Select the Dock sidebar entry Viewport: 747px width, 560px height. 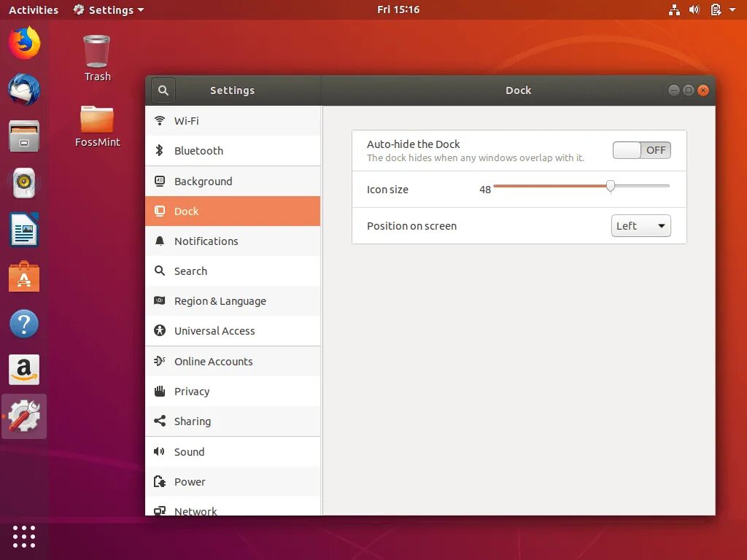coord(233,211)
